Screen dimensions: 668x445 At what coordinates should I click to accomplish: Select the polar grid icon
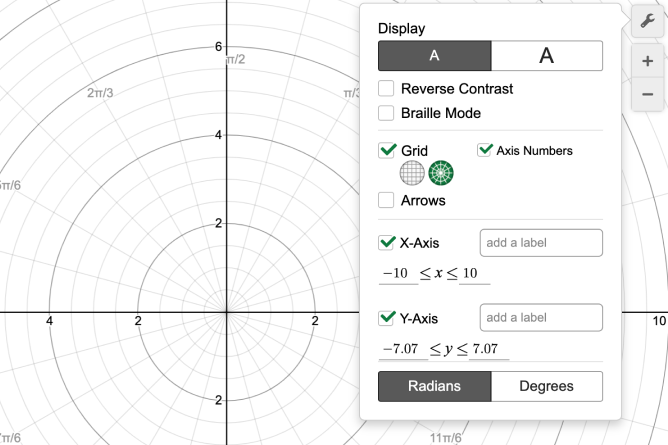pyautogui.click(x=441, y=173)
